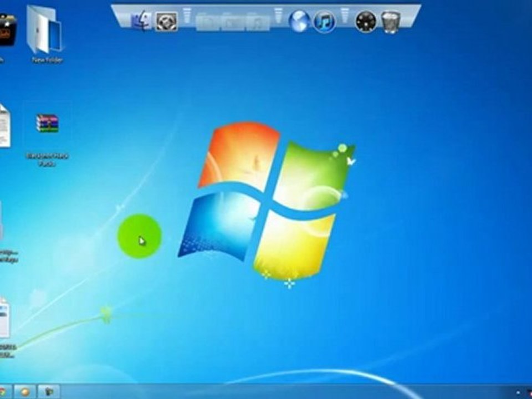
Task: Click the New folder label text
Action: click(47, 60)
